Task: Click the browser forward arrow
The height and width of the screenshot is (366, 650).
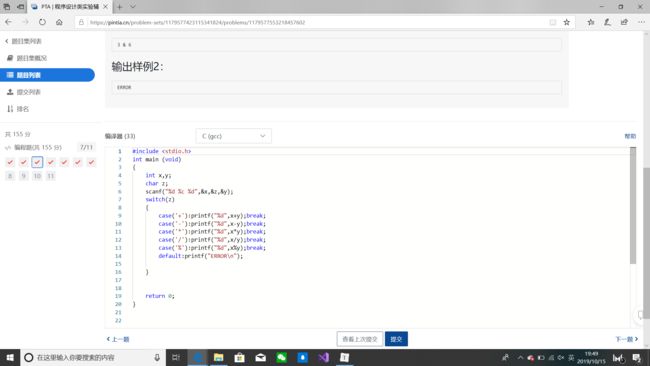Action: pyautogui.click(x=25, y=22)
